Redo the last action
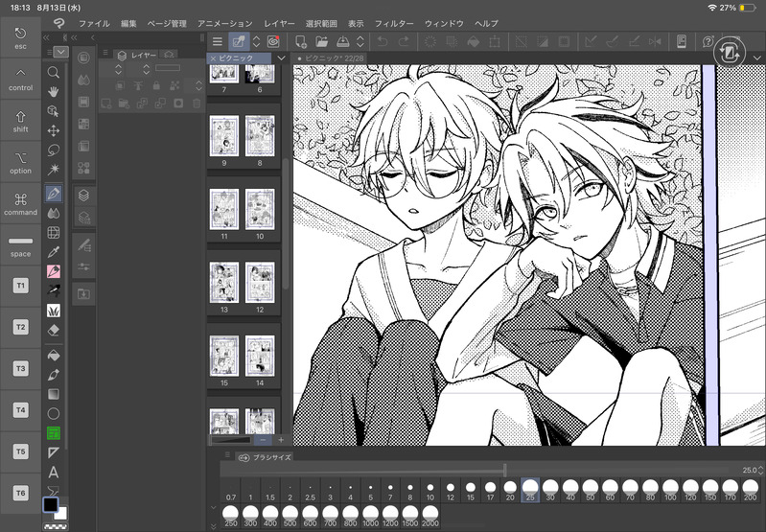This screenshot has height=532, width=766. pos(404,41)
